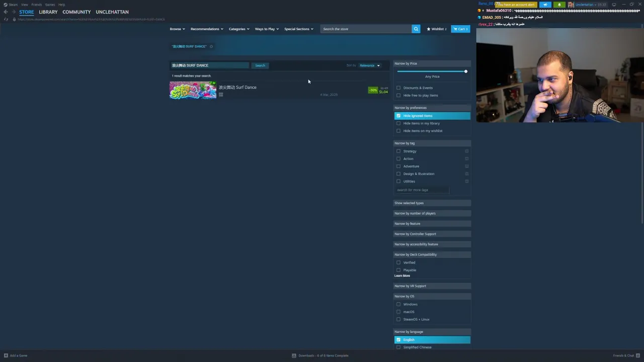
Task: Go back with the left arrow
Action: point(6,12)
